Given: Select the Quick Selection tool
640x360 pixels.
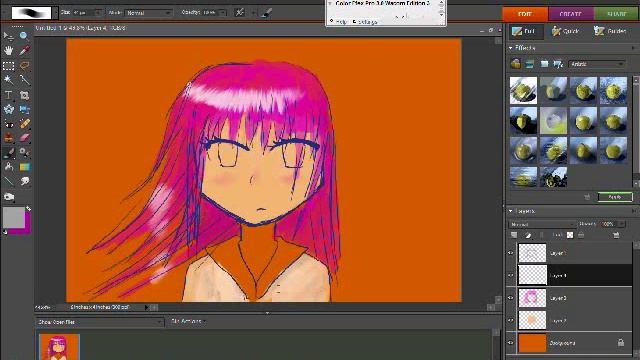Looking at the screenshot, I should [x=24, y=80].
